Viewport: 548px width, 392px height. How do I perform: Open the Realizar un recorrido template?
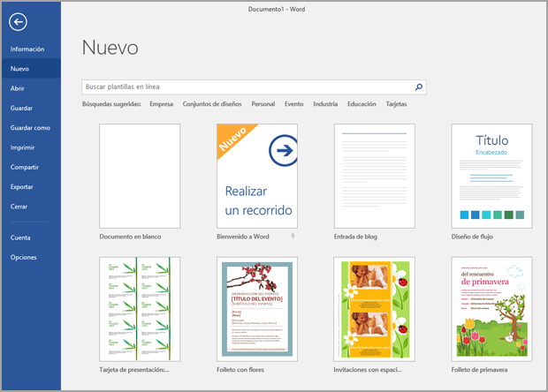257,176
